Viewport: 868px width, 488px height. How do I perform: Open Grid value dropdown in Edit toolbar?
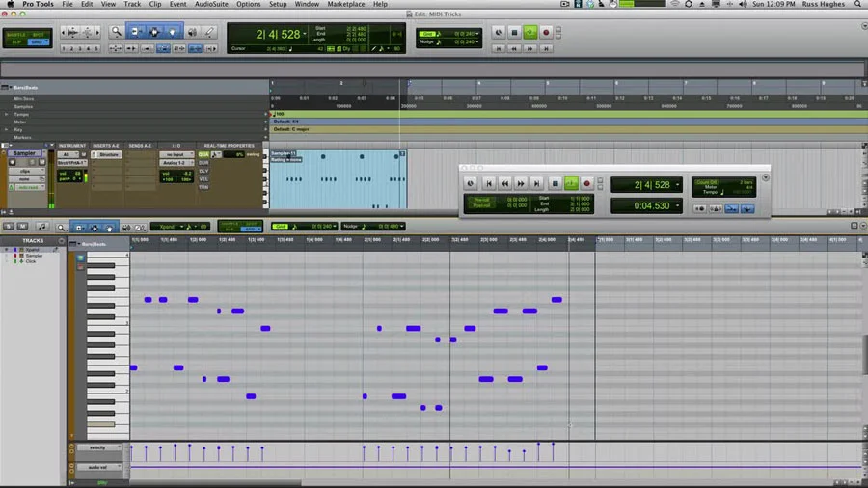(x=477, y=34)
